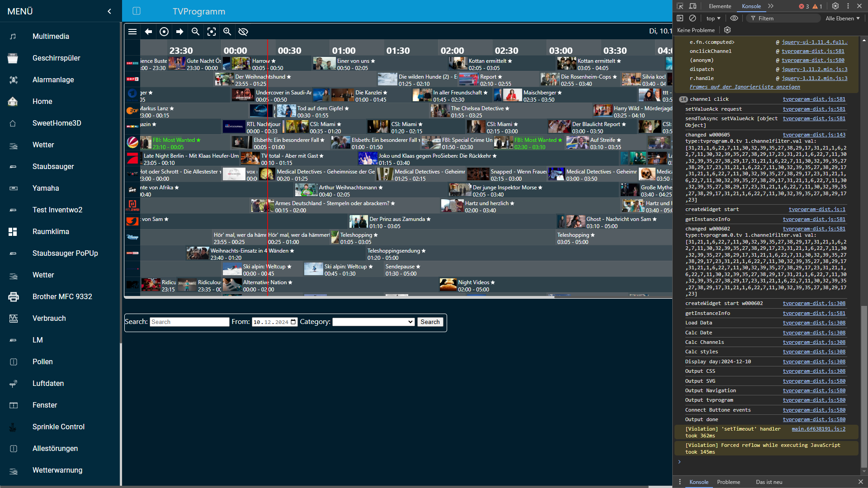Click the Sprinkle Control icon
Screen dimensions: 868x488
tap(13, 427)
